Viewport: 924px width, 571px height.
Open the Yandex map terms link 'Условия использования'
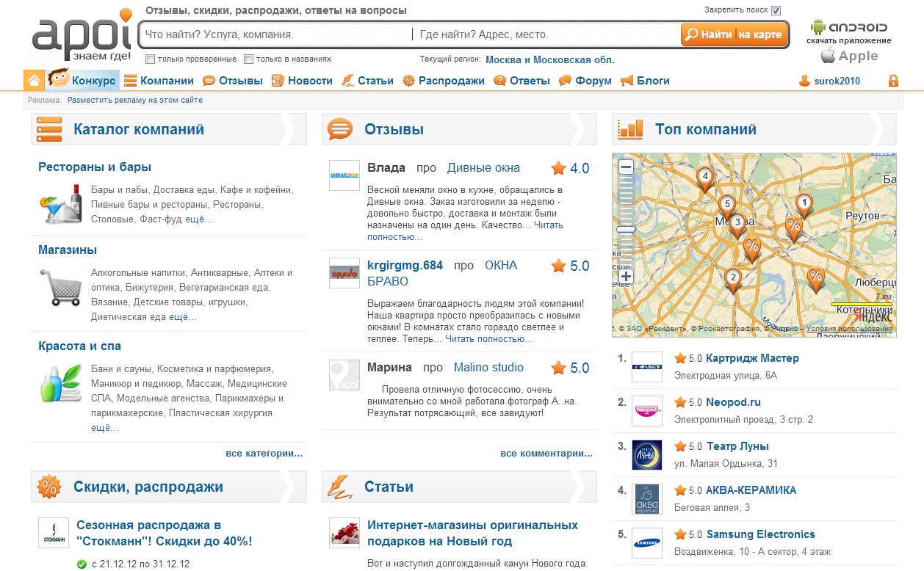849,328
